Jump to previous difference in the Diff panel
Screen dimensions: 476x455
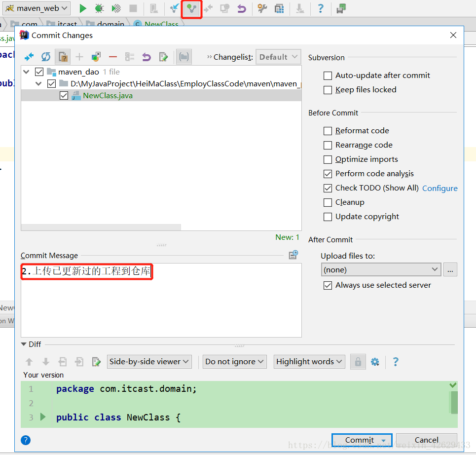pyautogui.click(x=29, y=362)
